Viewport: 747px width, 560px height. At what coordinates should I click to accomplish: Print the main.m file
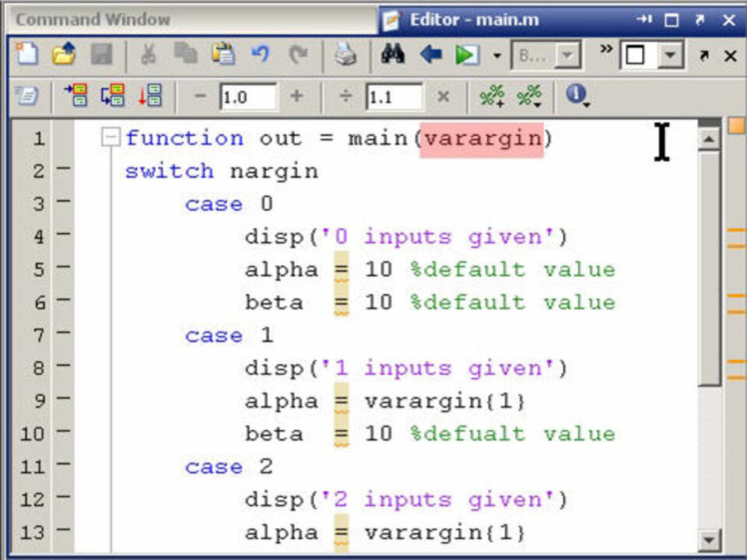pos(345,55)
